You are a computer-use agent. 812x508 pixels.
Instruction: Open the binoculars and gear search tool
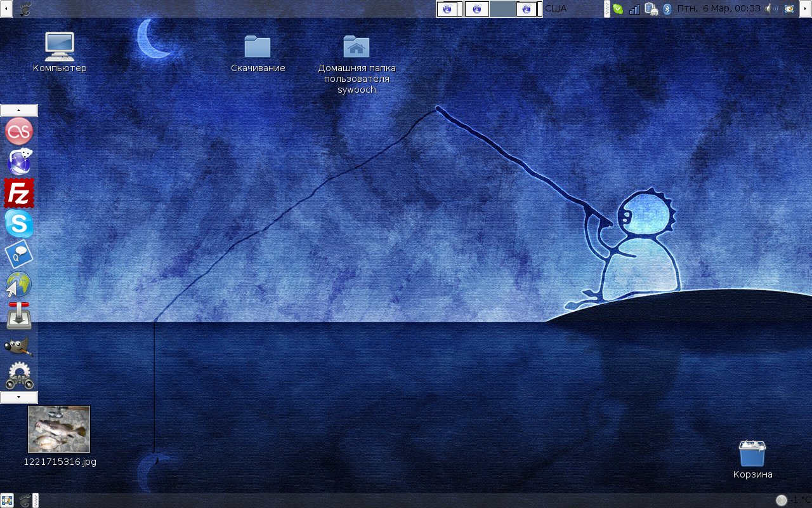pos(19,376)
